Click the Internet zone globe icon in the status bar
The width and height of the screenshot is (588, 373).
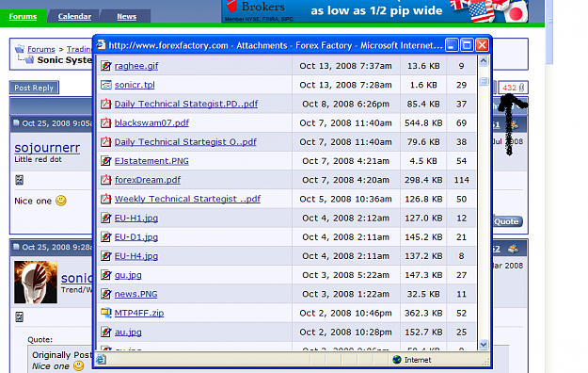point(397,360)
